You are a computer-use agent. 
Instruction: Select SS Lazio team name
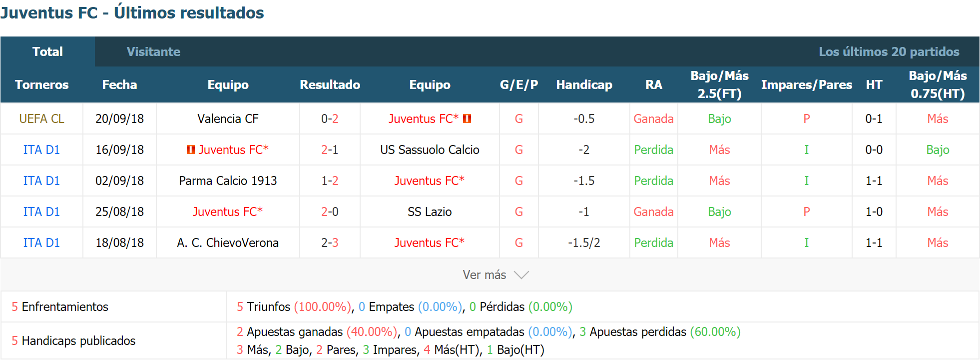pos(430,211)
